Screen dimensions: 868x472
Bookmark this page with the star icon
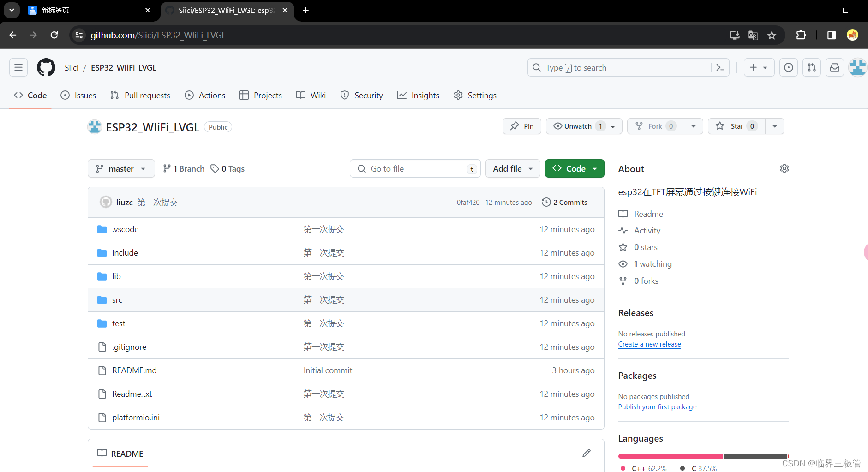pos(772,35)
